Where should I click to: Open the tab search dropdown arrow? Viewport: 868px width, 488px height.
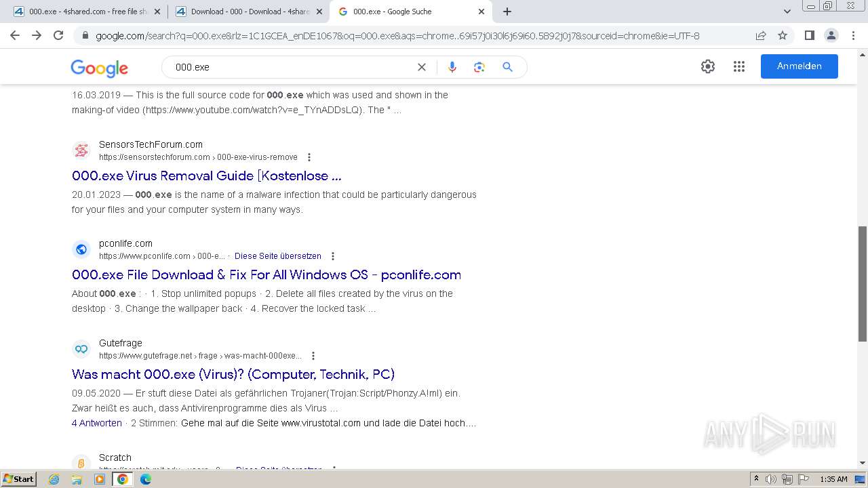[787, 12]
